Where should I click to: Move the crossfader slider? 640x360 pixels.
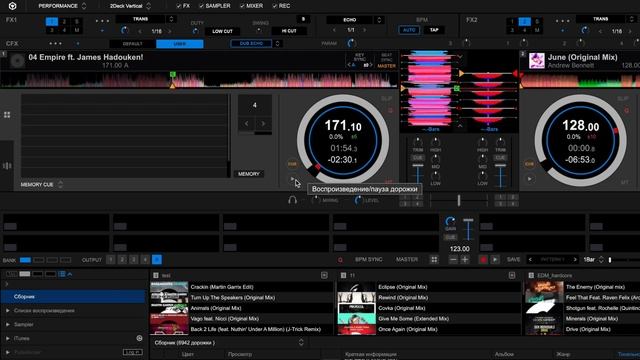(x=459, y=200)
